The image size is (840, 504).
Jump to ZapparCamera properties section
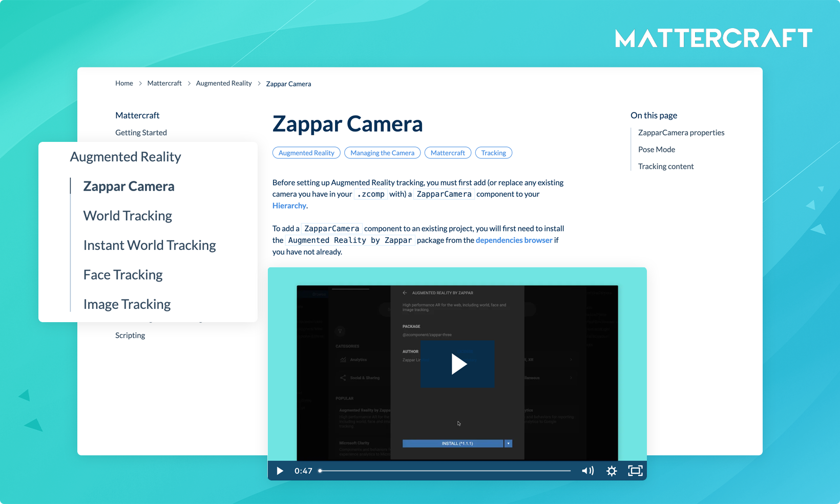(x=681, y=132)
